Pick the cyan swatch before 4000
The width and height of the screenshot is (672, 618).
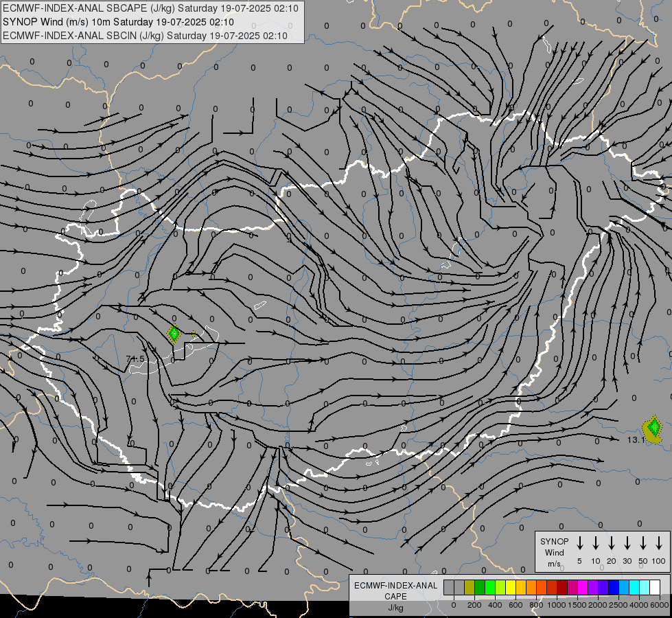pyautogui.click(x=634, y=588)
